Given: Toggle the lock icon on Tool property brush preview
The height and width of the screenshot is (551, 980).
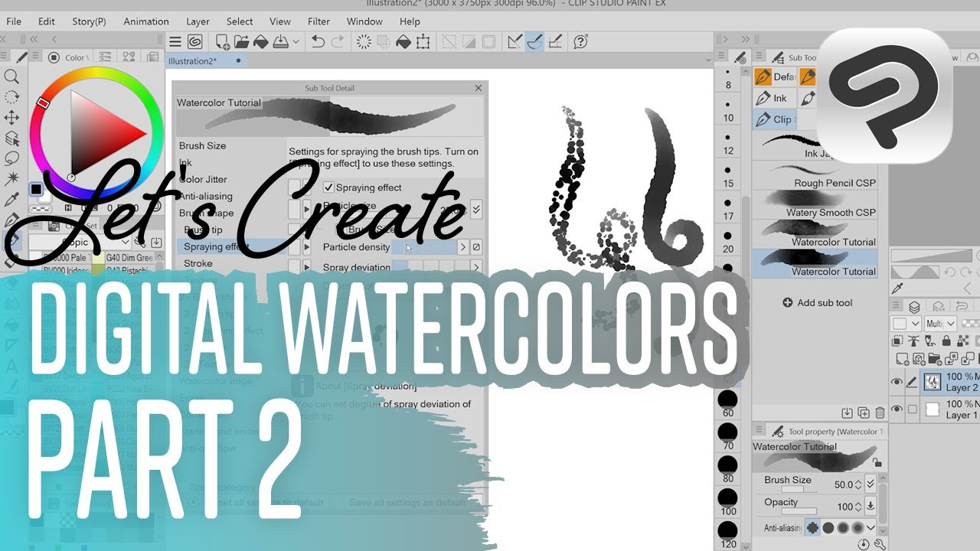Looking at the screenshot, I should [x=877, y=462].
